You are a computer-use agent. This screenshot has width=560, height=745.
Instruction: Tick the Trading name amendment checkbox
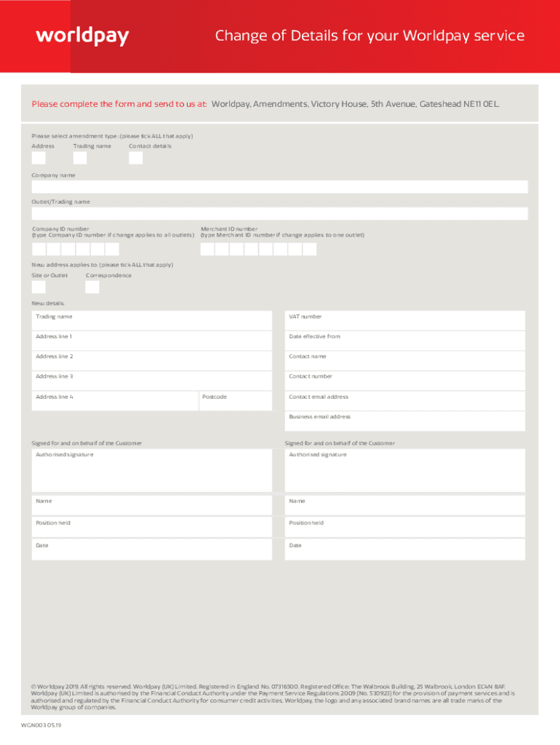(80, 158)
